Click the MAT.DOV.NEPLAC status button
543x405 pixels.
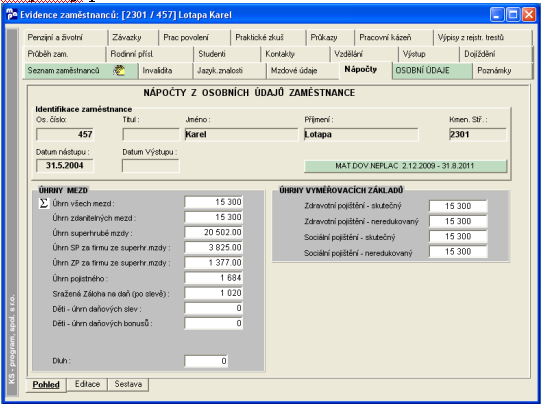click(405, 166)
